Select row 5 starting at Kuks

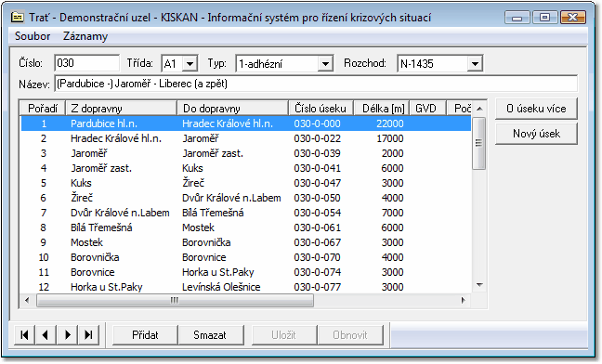[245, 183]
